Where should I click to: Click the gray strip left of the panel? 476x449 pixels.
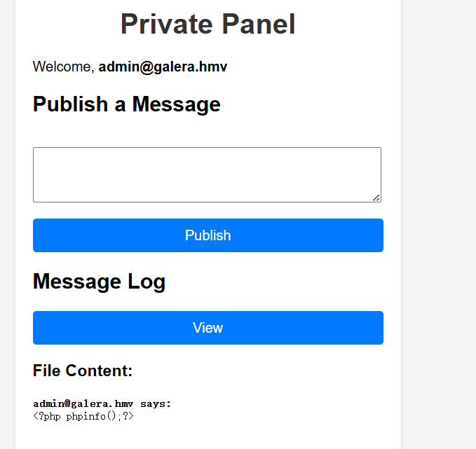pos(8,224)
